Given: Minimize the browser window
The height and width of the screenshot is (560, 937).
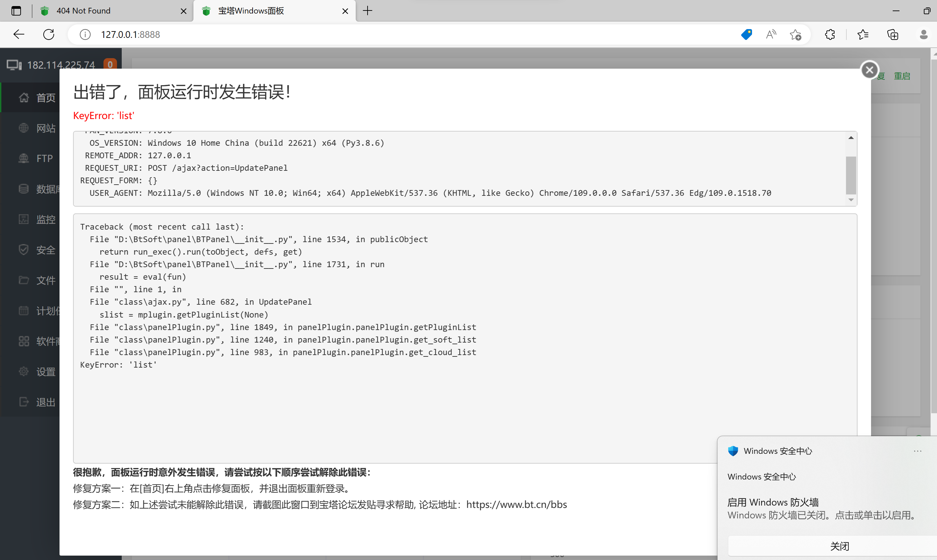Looking at the screenshot, I should [896, 10].
